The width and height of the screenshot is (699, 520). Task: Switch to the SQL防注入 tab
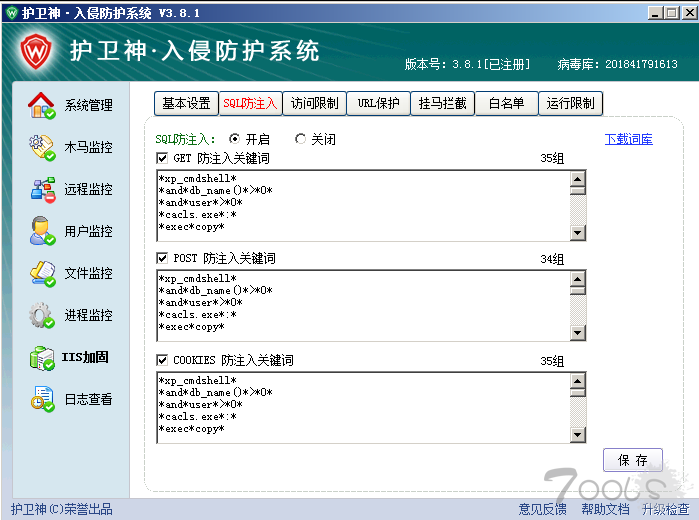pyautogui.click(x=250, y=103)
